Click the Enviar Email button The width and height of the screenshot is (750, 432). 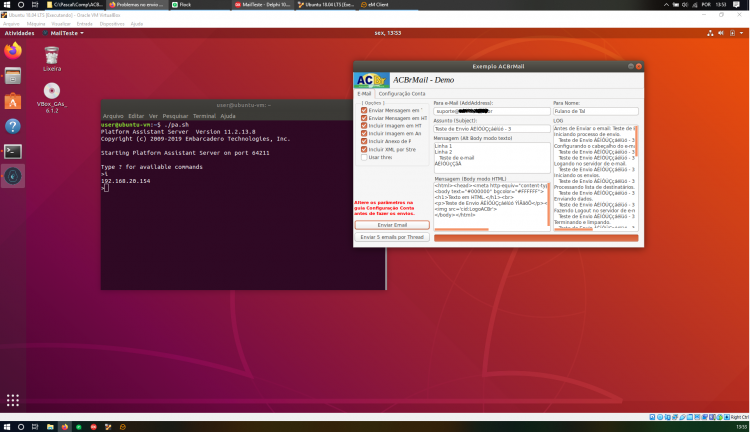[392, 225]
